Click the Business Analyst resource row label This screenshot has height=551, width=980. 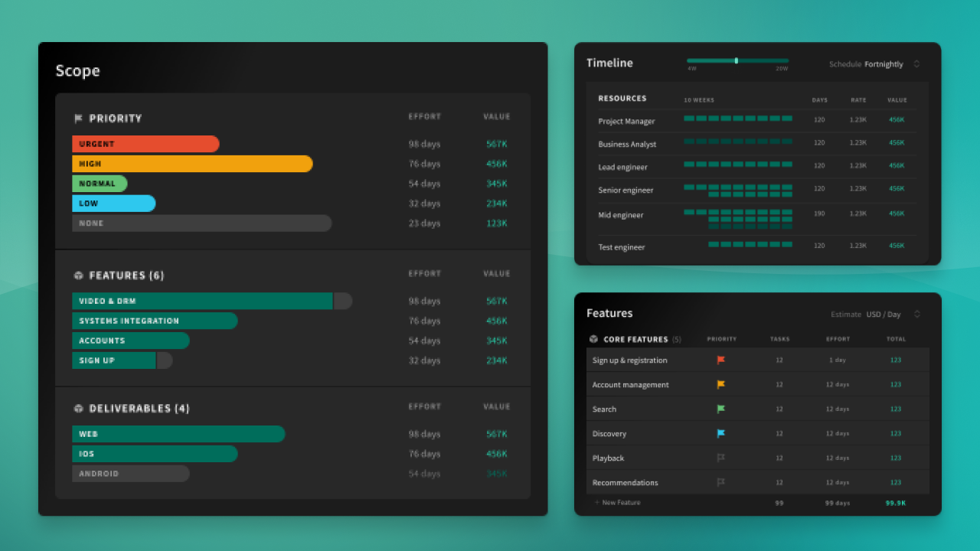tap(627, 144)
